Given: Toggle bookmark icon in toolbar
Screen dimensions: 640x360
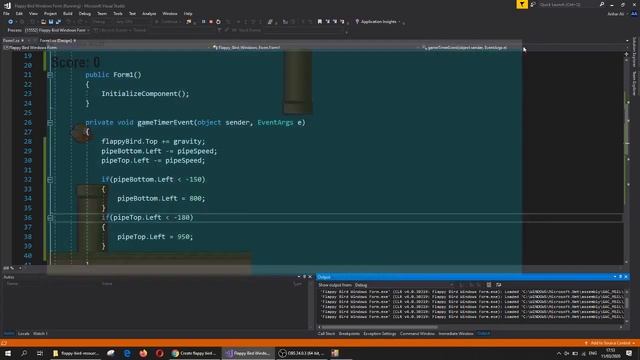Looking at the screenshot, I should (x=320, y=22).
